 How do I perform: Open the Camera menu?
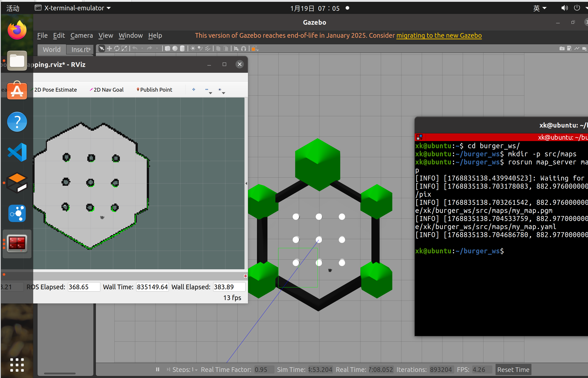click(81, 35)
